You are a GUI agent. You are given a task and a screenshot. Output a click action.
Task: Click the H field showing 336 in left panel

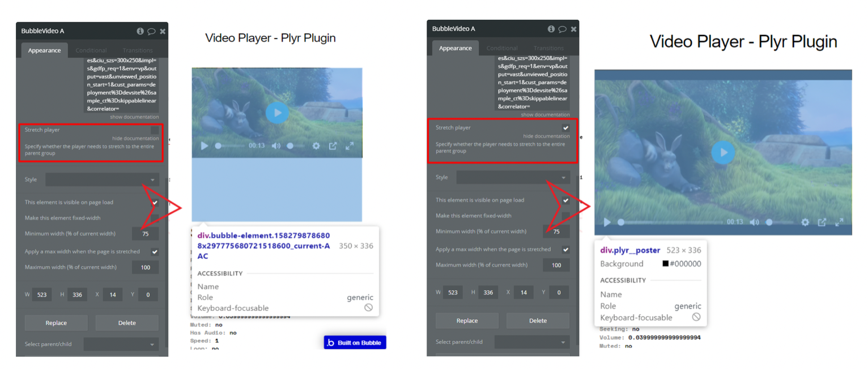(x=77, y=295)
